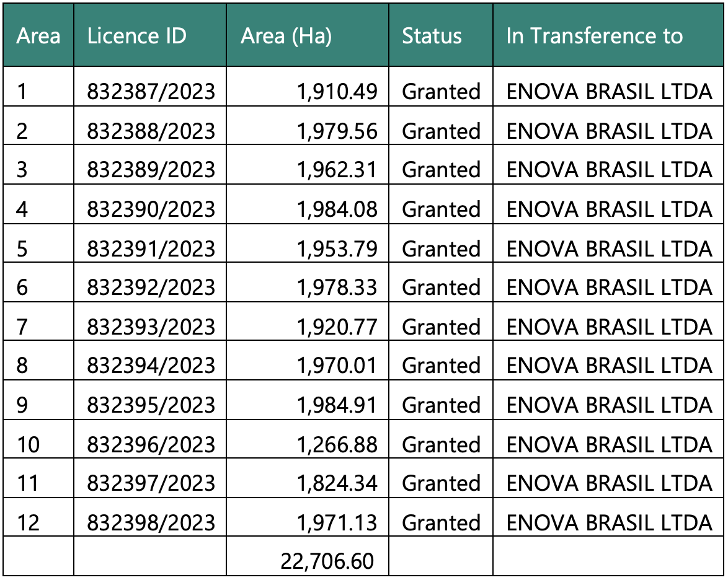The height and width of the screenshot is (580, 728).
Task: Select the 1,824.34 hectare value
Action: pos(337,483)
